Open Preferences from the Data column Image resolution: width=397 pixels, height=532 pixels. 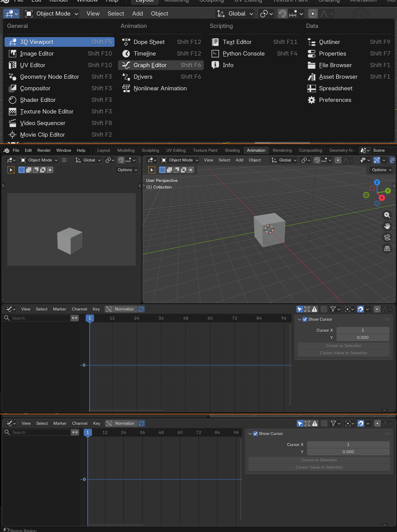[348, 100]
